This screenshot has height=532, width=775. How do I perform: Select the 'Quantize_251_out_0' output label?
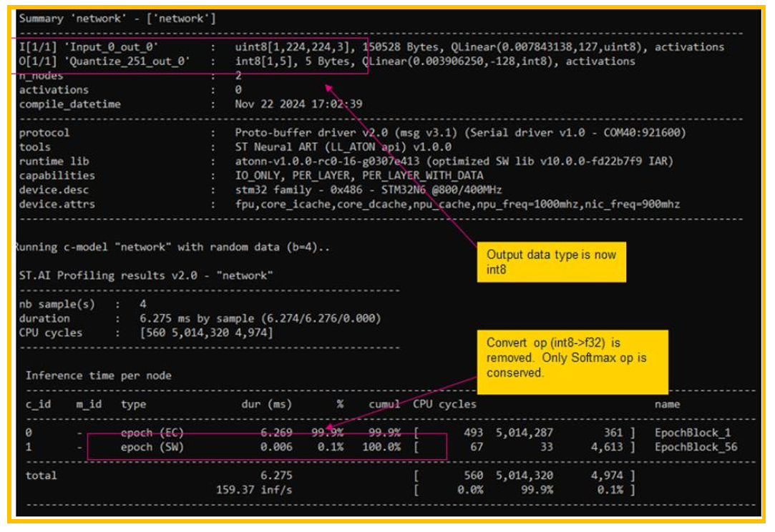tap(129, 61)
